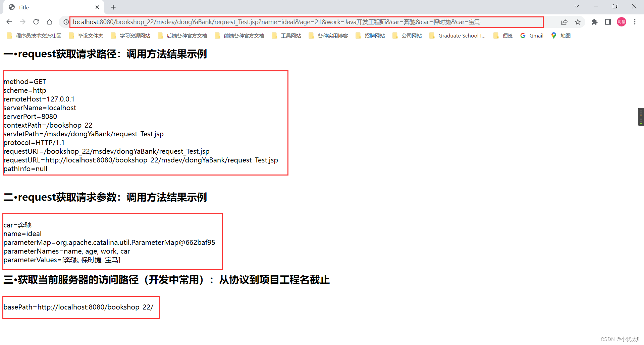Click the pathInfo=null line
This screenshot has height=345, width=644.
(25, 169)
